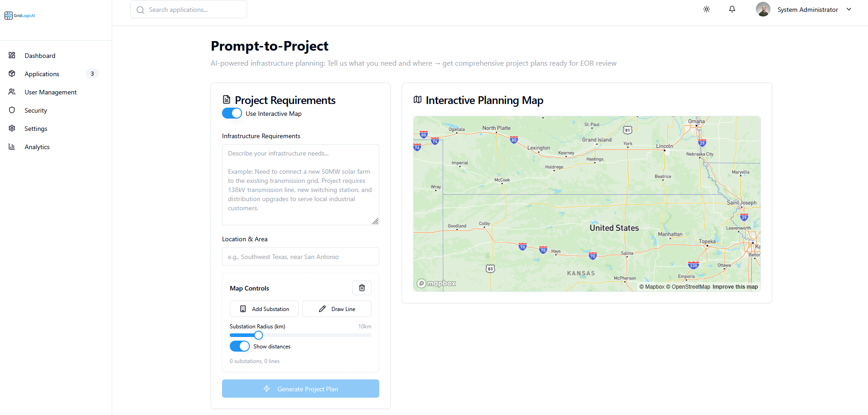Image resolution: width=868 pixels, height=415 pixels.
Task: Open User Management
Action: (50, 92)
